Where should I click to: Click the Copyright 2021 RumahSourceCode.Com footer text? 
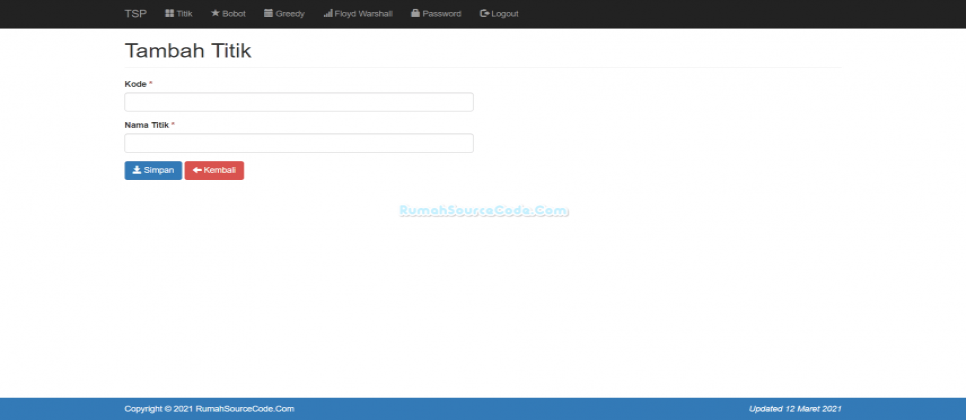(x=209, y=408)
